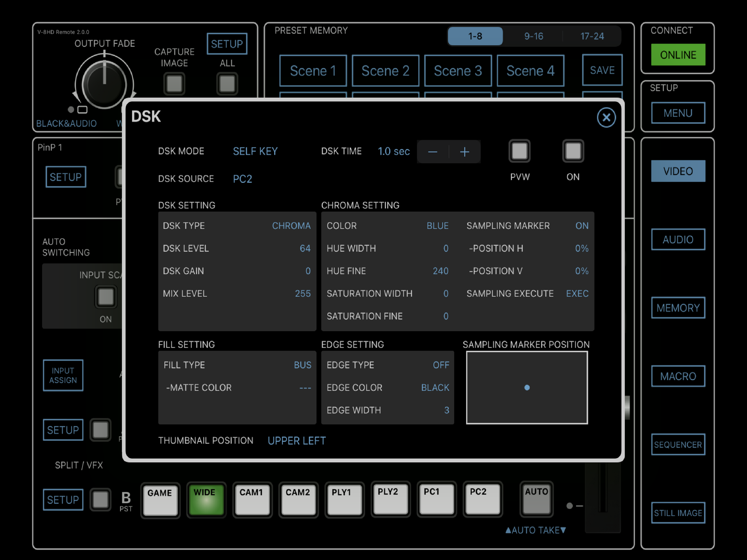Decrease DSK TIME with the minus button
Viewport: 747px width, 560px height.
tap(433, 152)
